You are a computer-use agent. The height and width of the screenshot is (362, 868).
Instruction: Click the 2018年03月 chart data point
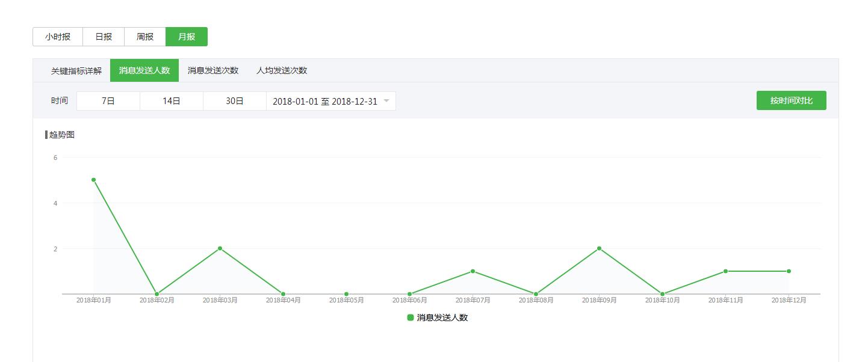click(220, 248)
